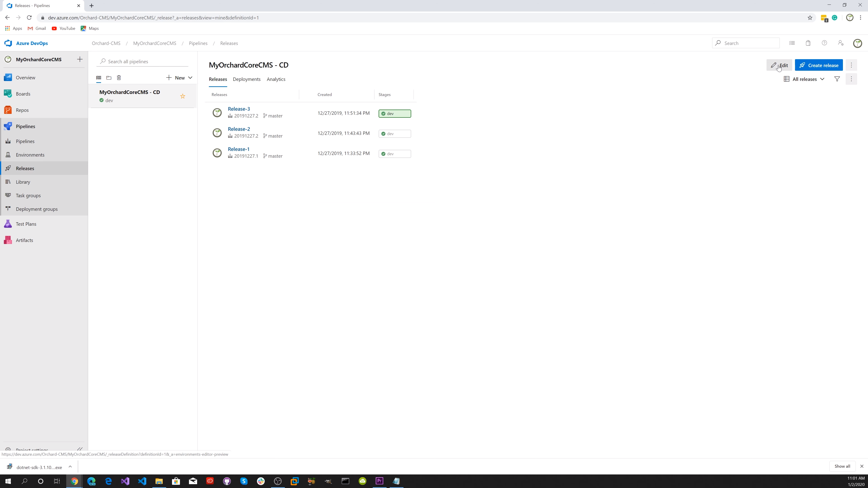The width and height of the screenshot is (868, 488).
Task: Switch to the Deployments tab
Action: tap(247, 79)
